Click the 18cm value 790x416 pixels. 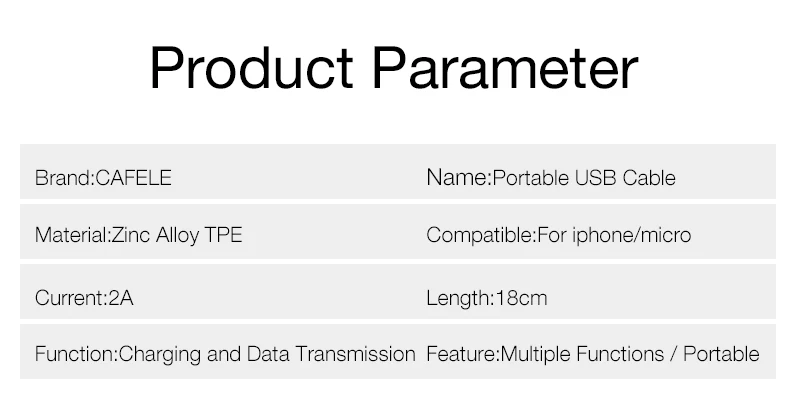point(521,298)
